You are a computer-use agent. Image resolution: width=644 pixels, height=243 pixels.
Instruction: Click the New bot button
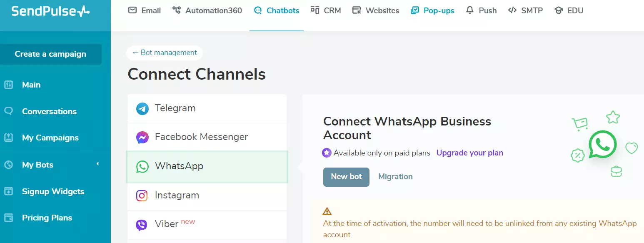point(346,177)
